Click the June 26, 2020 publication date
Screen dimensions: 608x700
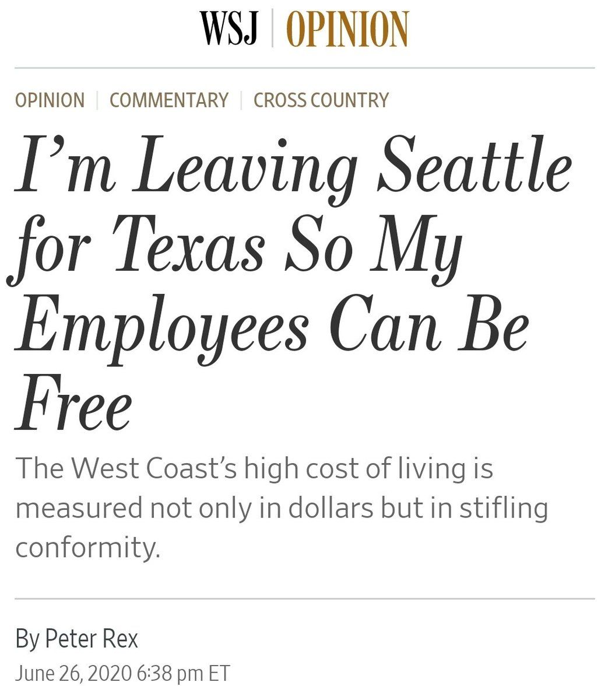(73, 673)
